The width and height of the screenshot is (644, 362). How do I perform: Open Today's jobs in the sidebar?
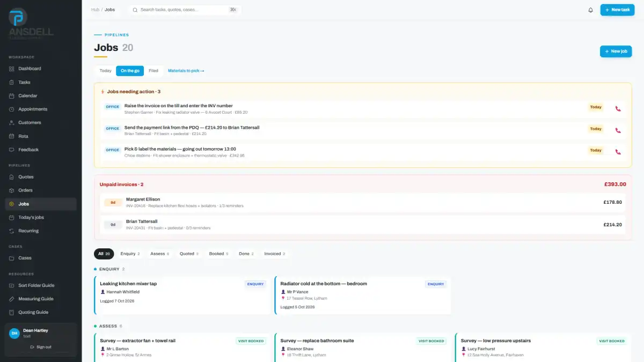(41, 217)
